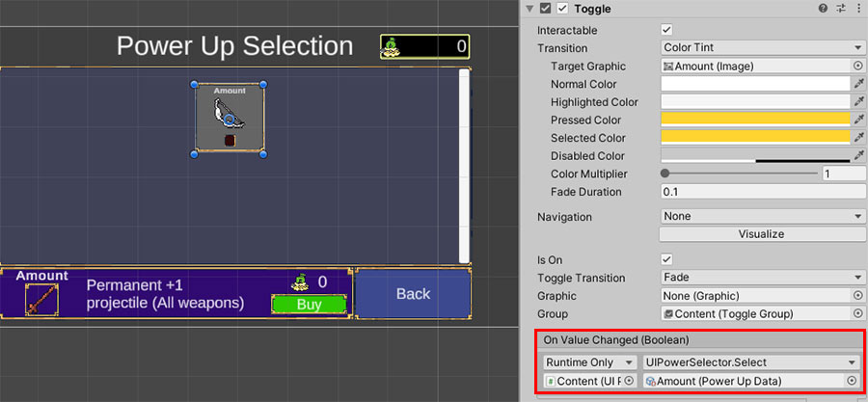This screenshot has width=868, height=402.
Task: Open the Runtime Only dropdown
Action: point(589,362)
